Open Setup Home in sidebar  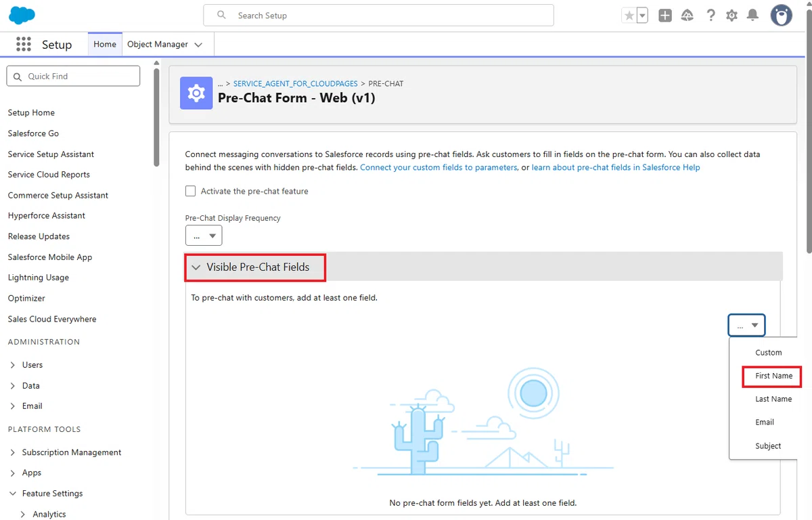point(31,112)
